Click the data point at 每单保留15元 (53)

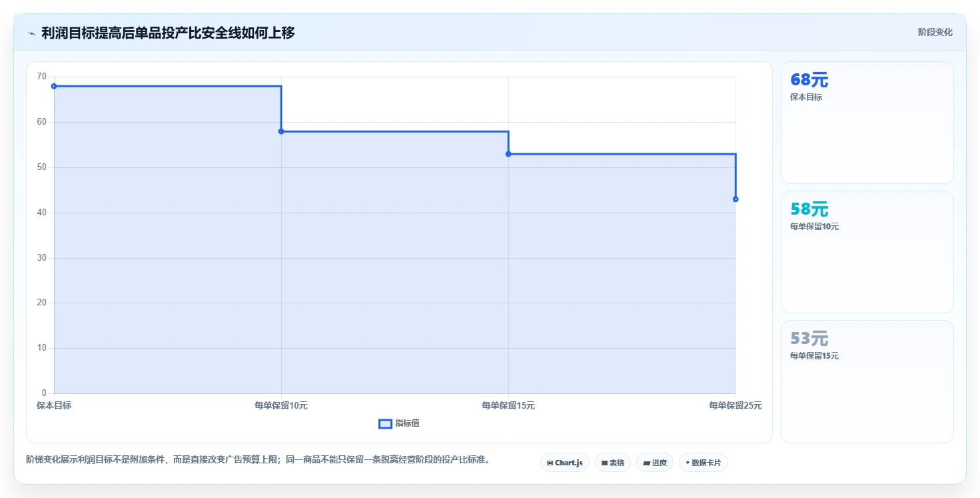click(508, 154)
